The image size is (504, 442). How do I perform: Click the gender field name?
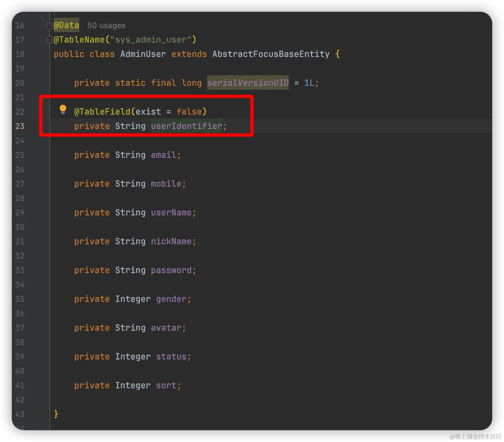(171, 299)
